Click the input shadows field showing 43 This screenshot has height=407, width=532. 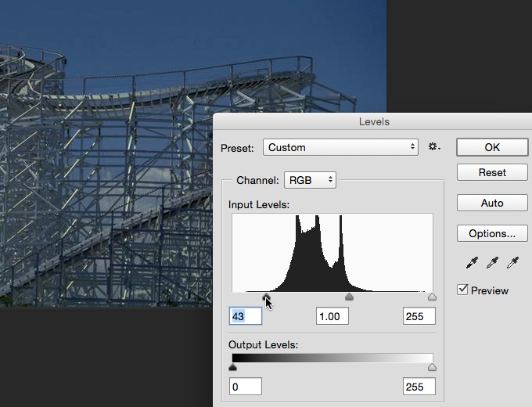(x=245, y=316)
